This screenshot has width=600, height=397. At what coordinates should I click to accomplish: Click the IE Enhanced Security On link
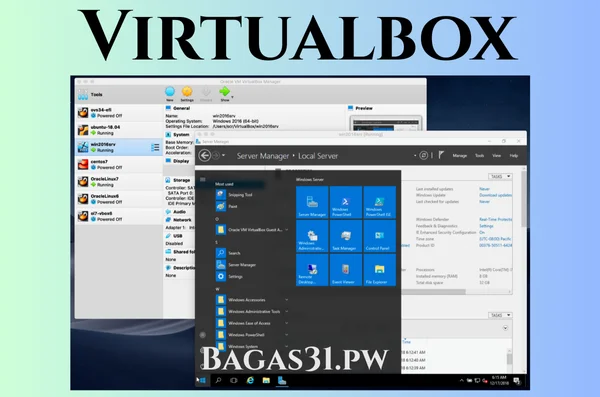point(482,232)
